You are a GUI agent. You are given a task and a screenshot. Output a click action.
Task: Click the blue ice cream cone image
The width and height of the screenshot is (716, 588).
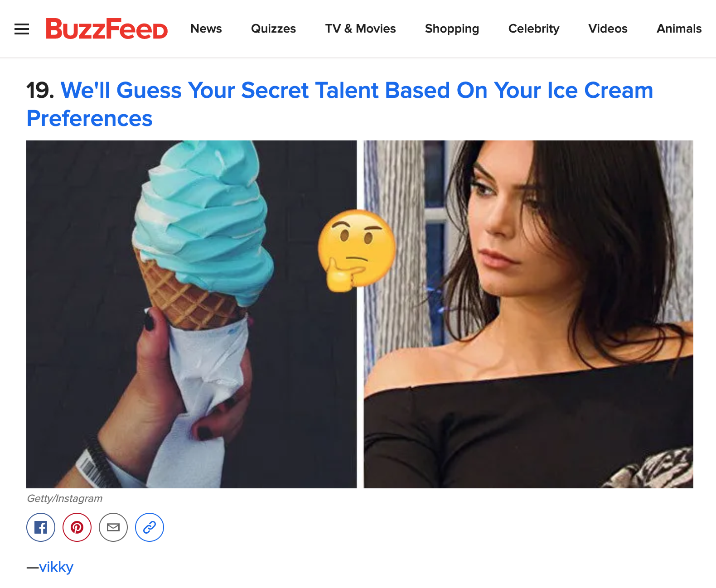pos(191,314)
